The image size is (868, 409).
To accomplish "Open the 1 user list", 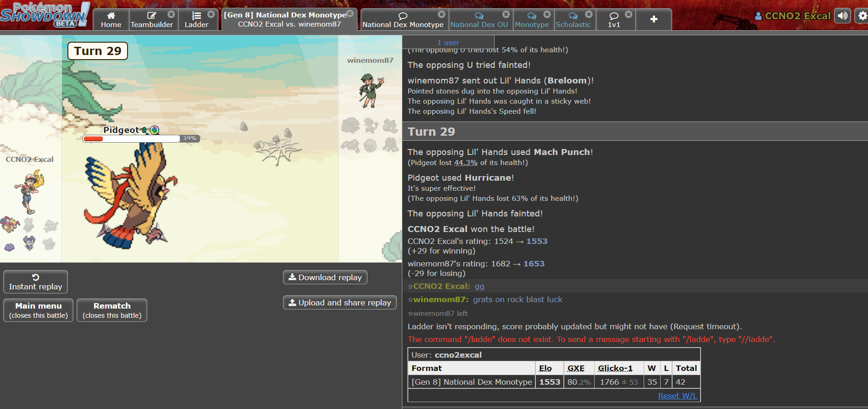I will (448, 42).
